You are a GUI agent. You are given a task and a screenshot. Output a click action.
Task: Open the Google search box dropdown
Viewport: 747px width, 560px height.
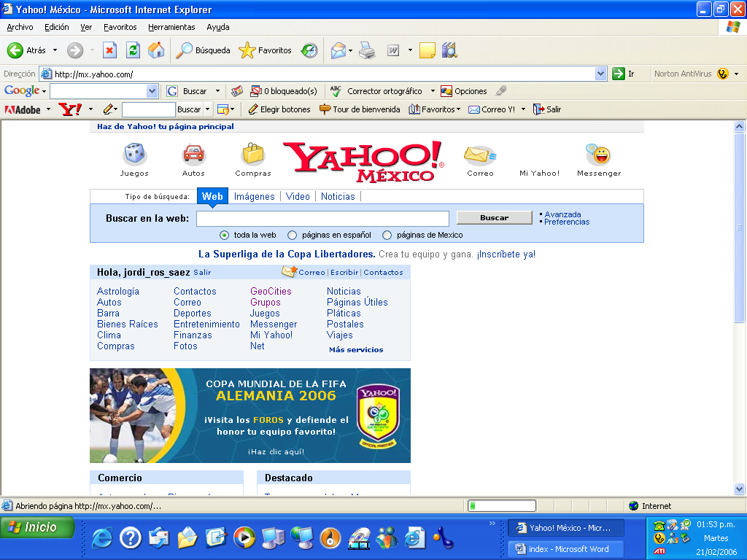coord(152,91)
